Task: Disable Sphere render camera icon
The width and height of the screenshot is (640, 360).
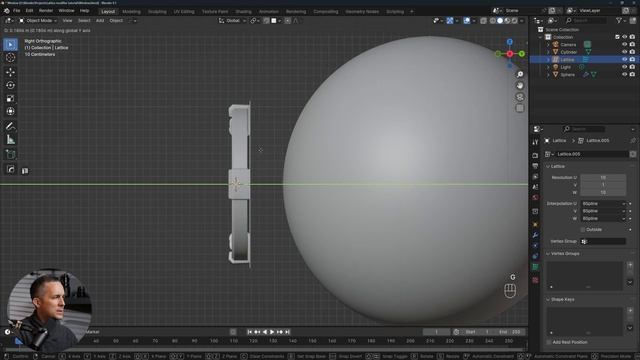Action: click(x=632, y=75)
